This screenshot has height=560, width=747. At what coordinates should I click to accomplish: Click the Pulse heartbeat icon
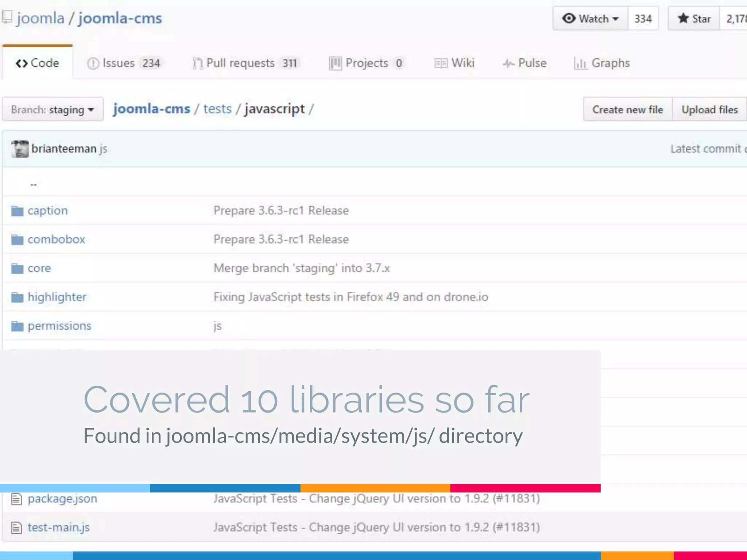(508, 64)
